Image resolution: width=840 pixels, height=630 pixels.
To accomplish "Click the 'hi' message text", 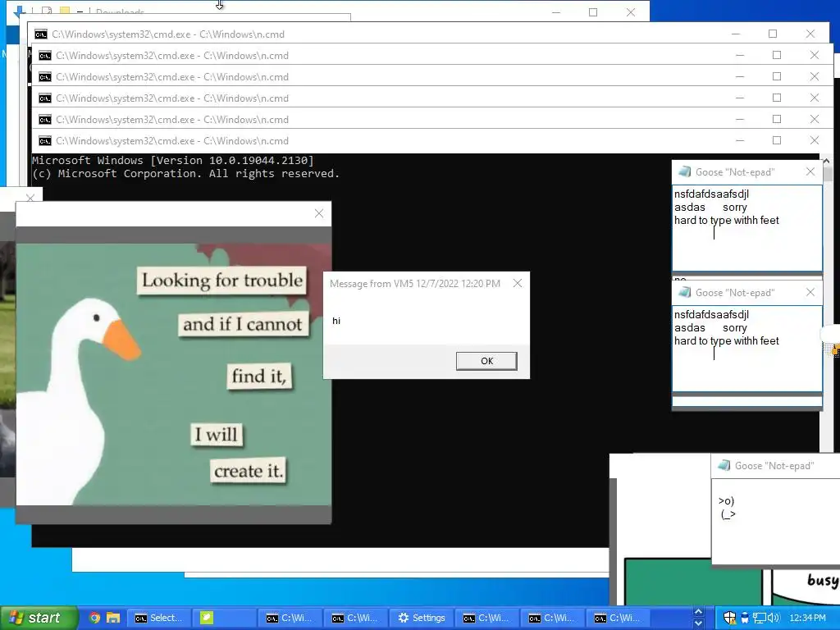I will (x=336, y=321).
